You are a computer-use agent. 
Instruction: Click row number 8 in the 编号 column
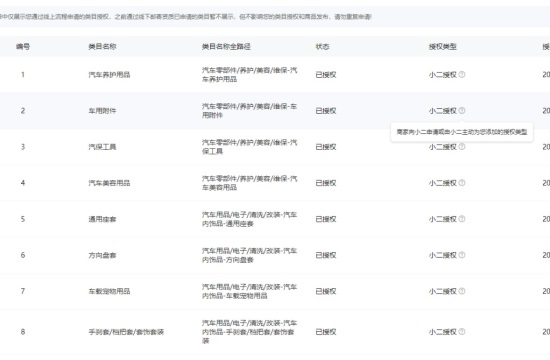23,332
